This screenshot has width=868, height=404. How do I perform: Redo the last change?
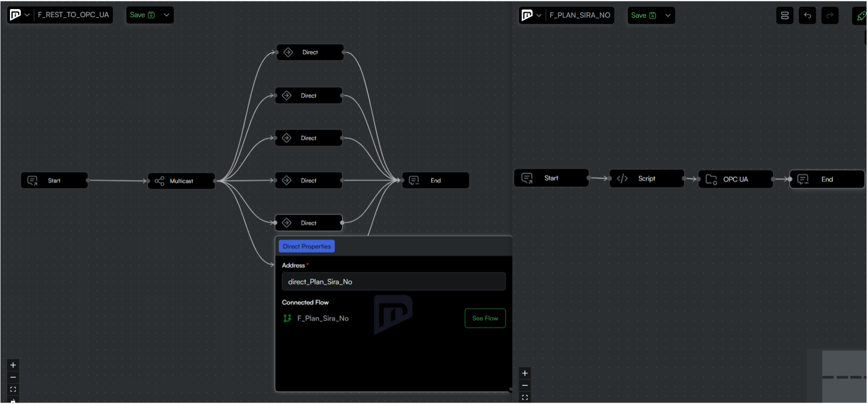click(830, 16)
